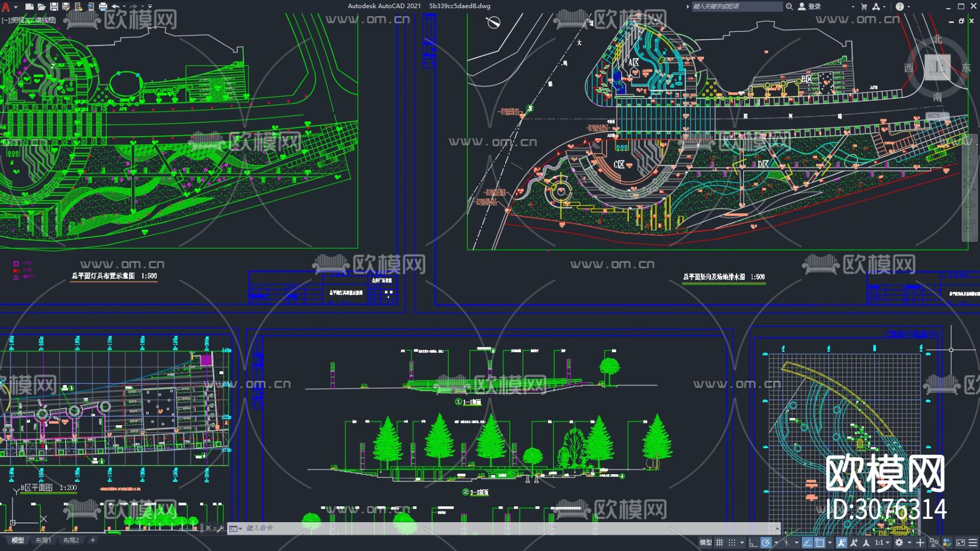Click the workspace switching gear icon

pyautogui.click(x=899, y=542)
